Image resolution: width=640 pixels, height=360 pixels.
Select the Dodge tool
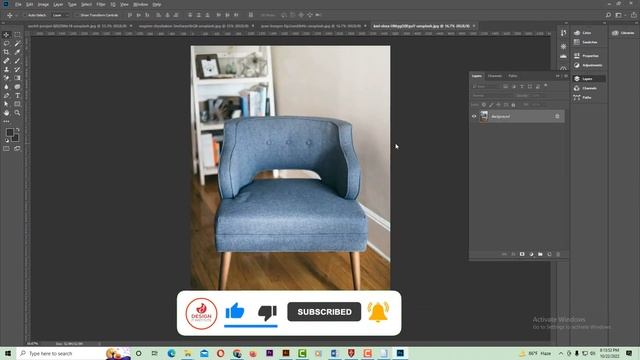click(17, 87)
